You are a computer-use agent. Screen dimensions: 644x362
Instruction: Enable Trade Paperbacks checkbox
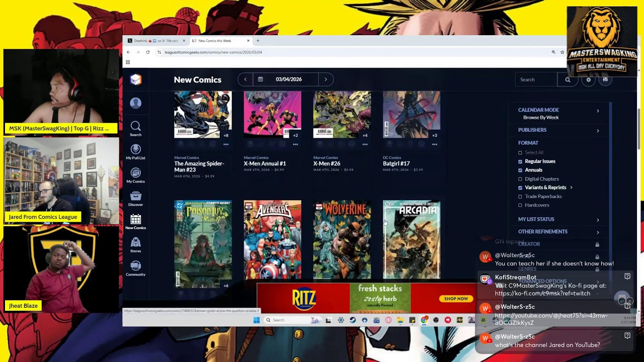(520, 197)
